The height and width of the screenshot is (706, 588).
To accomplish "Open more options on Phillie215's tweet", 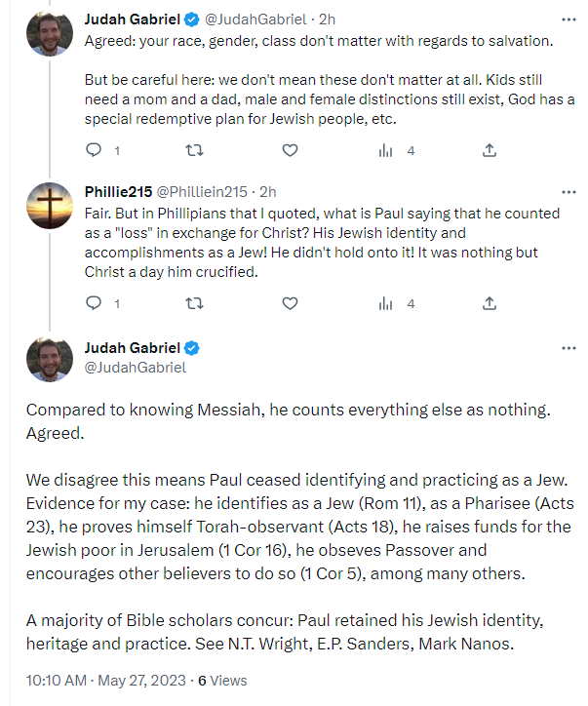I will point(568,192).
